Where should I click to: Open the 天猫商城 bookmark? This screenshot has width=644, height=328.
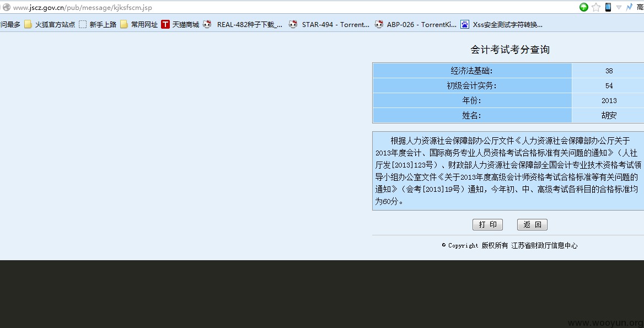click(x=180, y=25)
